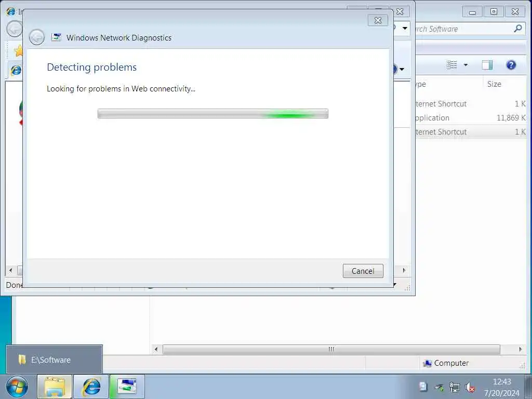Close the Windows Network Diagnostics dialog

tap(378, 20)
